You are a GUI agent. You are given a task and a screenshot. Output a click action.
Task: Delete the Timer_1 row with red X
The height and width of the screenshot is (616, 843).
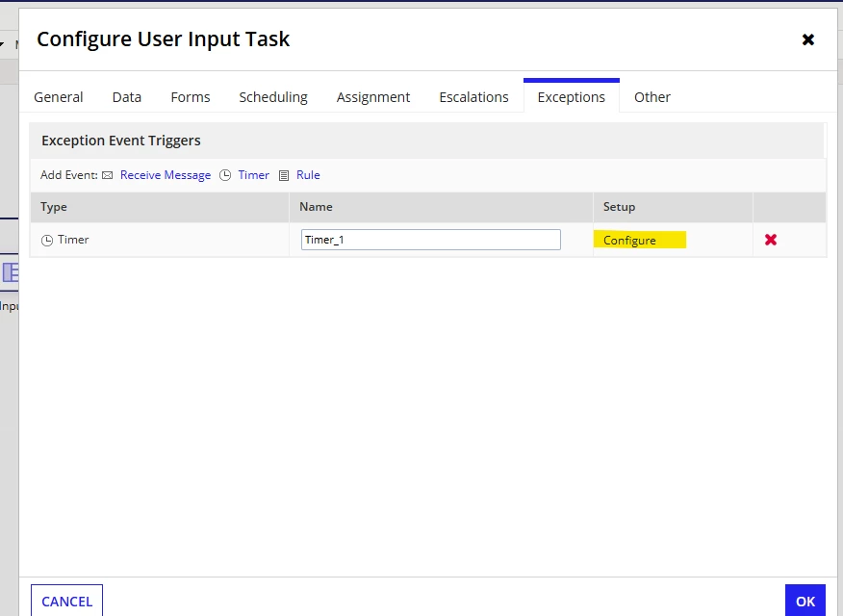click(x=771, y=240)
